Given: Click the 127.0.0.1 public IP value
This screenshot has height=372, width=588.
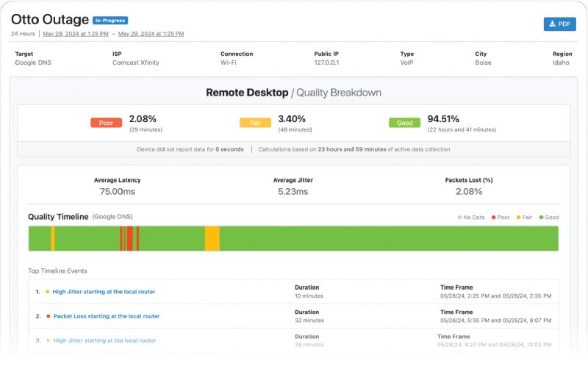Looking at the screenshot, I should tap(326, 62).
